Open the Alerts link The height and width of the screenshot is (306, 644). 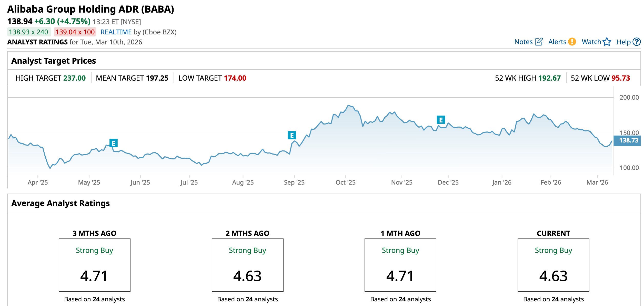pos(557,42)
